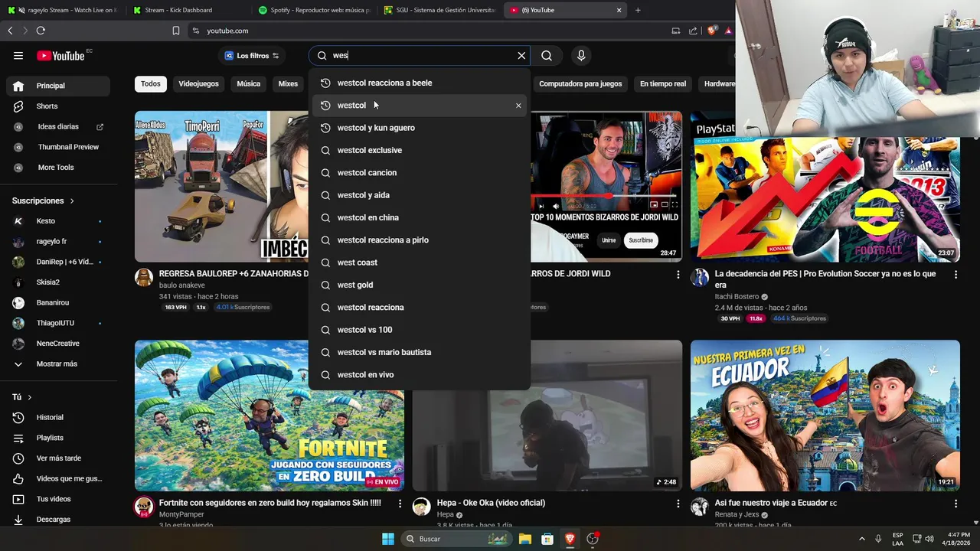Open the rageylo fr subscription channel

pos(58,241)
